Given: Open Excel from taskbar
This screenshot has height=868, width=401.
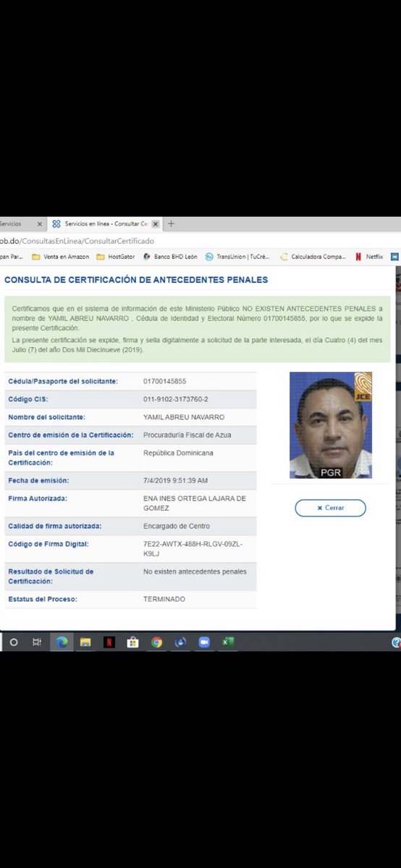Looking at the screenshot, I should [x=228, y=642].
